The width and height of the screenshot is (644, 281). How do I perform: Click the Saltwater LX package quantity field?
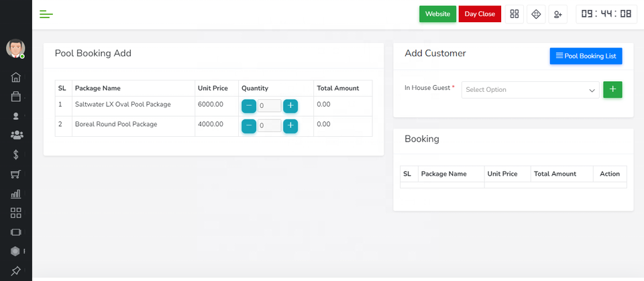click(x=269, y=106)
